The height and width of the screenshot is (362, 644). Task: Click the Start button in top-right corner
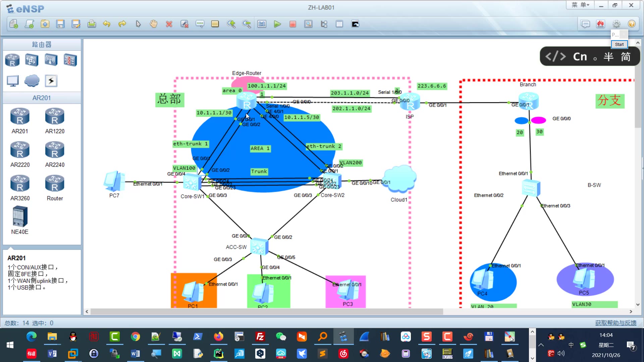pos(619,44)
